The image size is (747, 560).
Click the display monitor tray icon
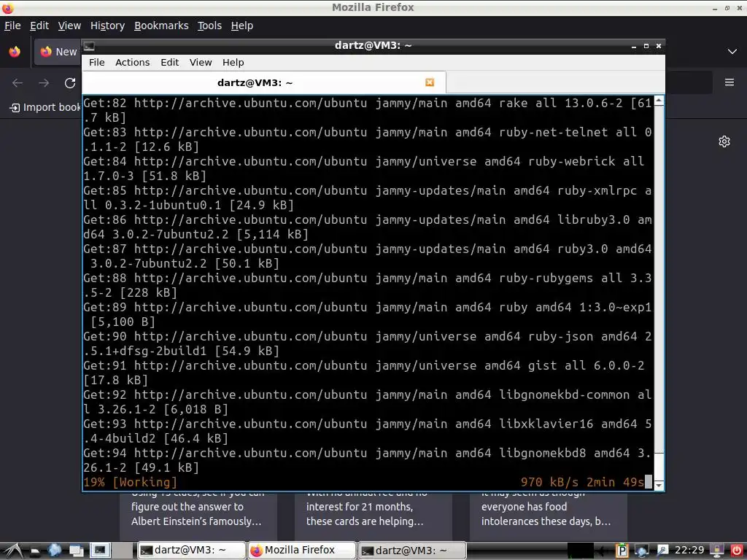pyautogui.click(x=716, y=551)
